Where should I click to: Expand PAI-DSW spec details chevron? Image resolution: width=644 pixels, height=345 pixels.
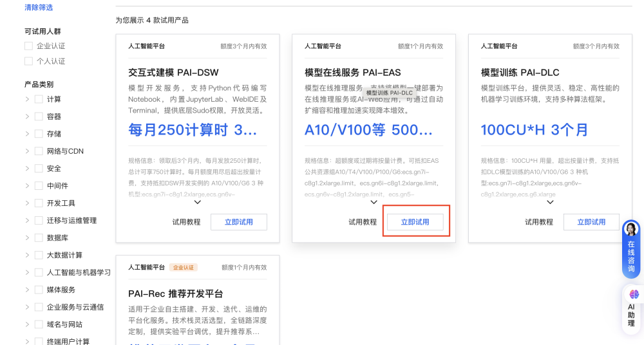point(198,202)
